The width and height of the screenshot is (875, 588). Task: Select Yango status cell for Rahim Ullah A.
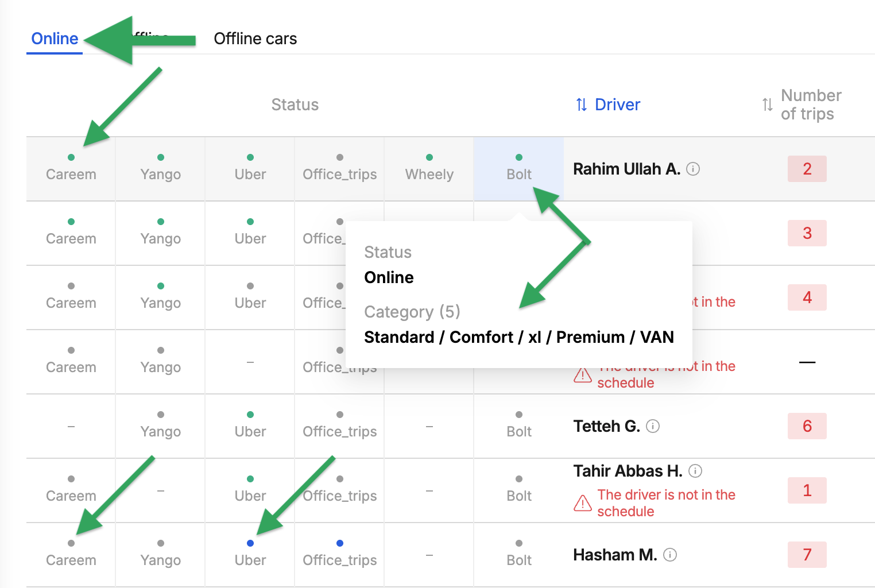pyautogui.click(x=161, y=169)
